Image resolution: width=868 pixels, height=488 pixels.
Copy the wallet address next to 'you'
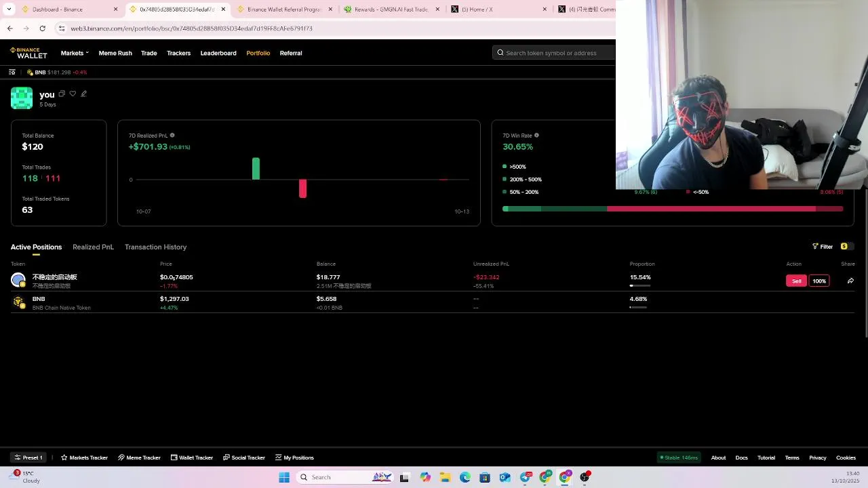click(62, 94)
